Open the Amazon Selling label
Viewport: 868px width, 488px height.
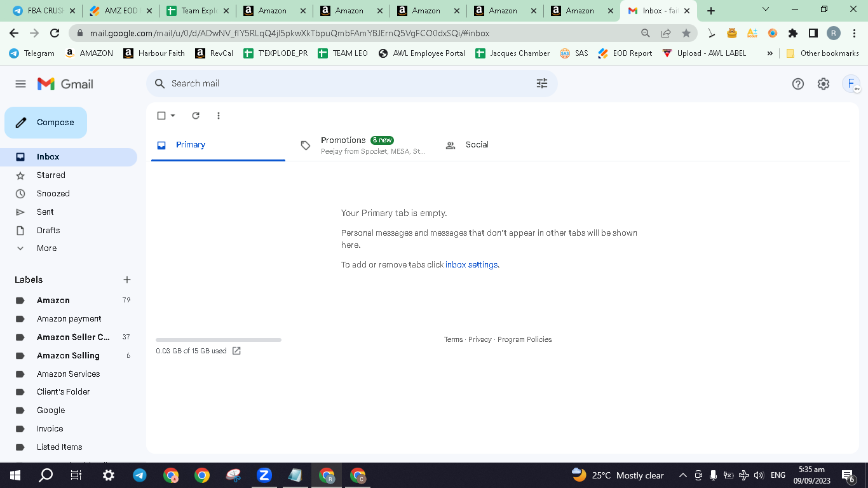coord(69,356)
